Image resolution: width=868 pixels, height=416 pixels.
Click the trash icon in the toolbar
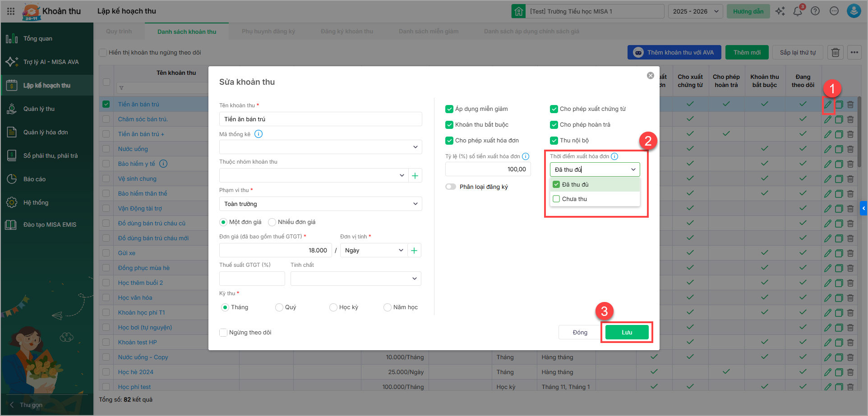835,53
